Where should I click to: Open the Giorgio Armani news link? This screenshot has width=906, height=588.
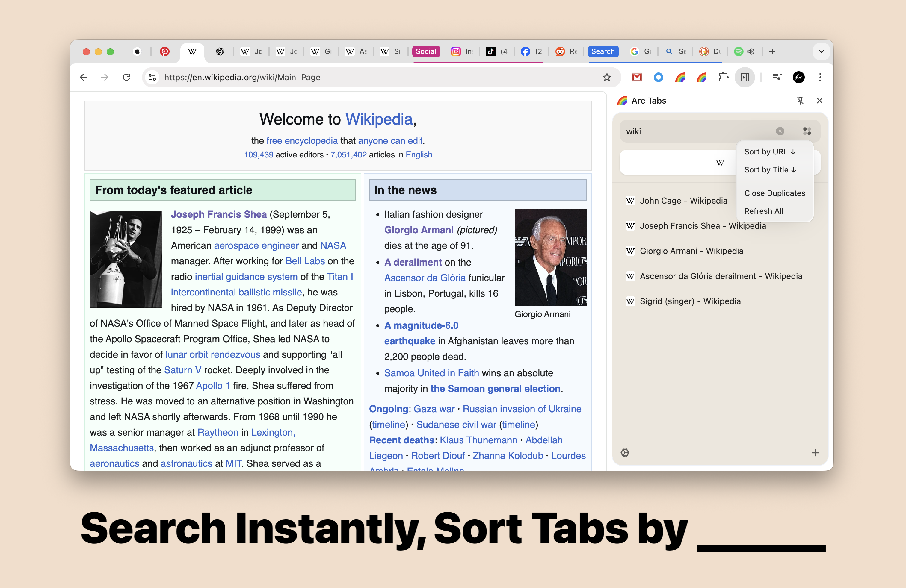pos(419,230)
